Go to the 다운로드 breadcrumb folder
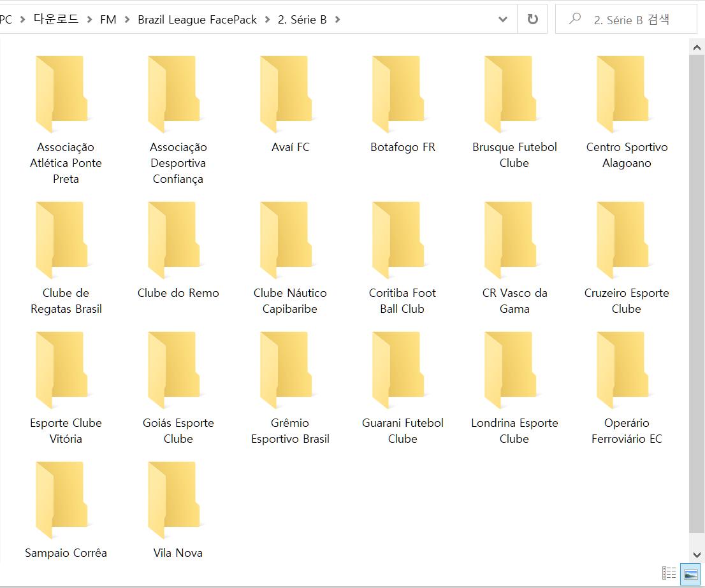 [56, 19]
